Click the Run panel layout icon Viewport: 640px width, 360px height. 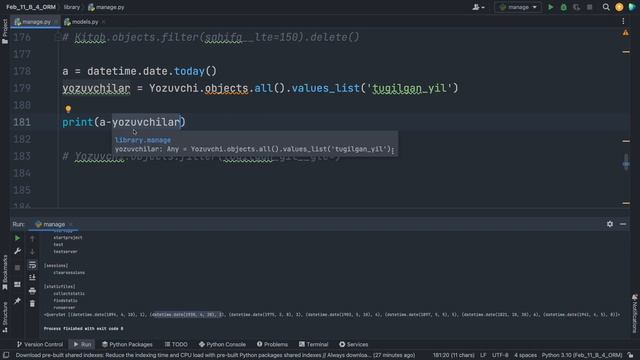[17, 284]
